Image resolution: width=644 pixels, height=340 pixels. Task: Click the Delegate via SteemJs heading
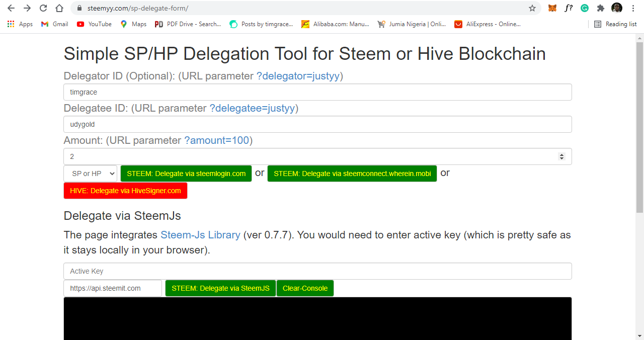(122, 216)
